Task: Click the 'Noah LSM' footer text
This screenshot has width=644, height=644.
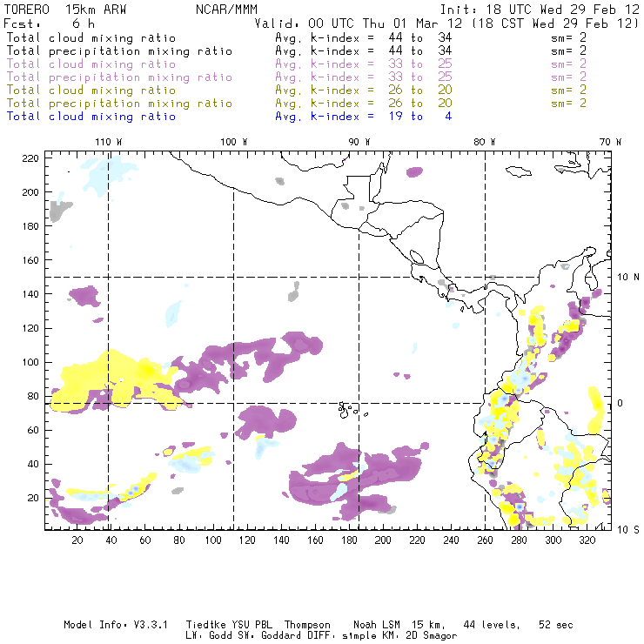Action: (377, 625)
